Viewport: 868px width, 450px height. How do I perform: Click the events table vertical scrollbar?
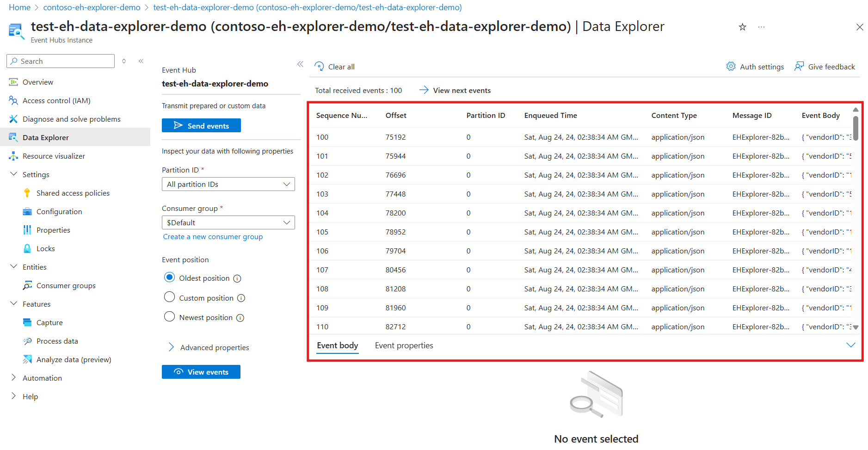pyautogui.click(x=856, y=128)
